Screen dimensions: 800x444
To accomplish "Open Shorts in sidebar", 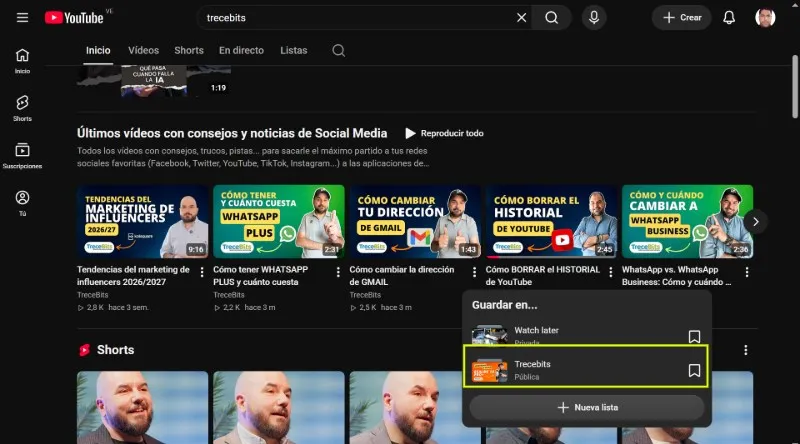I will tap(22, 108).
